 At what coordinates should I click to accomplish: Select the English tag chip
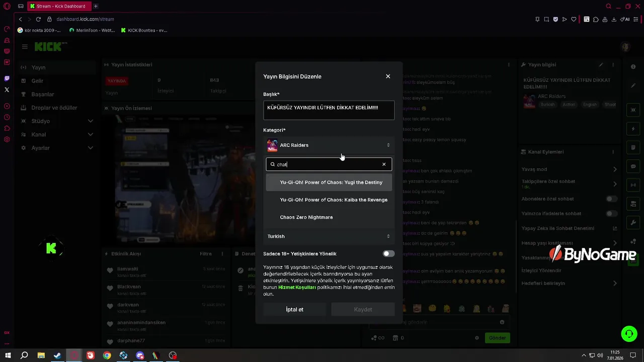pyautogui.click(x=590, y=105)
